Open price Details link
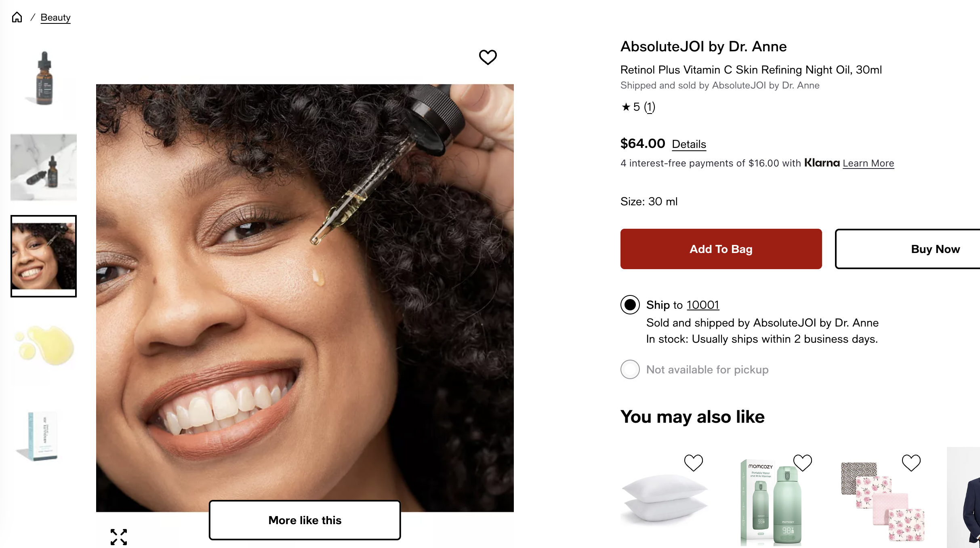The width and height of the screenshot is (980, 548). pyautogui.click(x=689, y=144)
